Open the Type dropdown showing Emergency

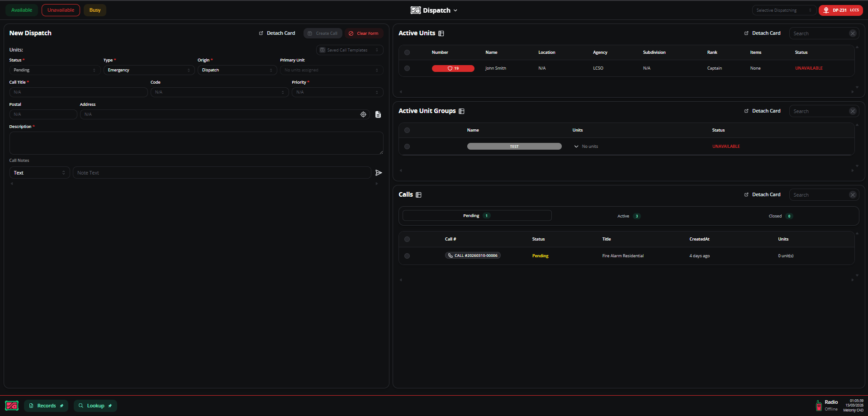[149, 70]
